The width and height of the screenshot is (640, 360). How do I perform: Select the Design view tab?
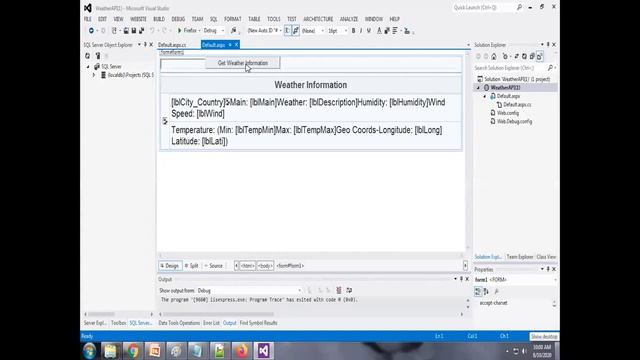pos(170,266)
